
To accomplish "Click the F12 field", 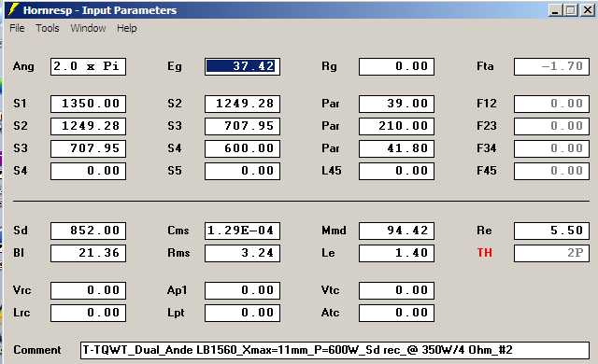I will [551, 104].
